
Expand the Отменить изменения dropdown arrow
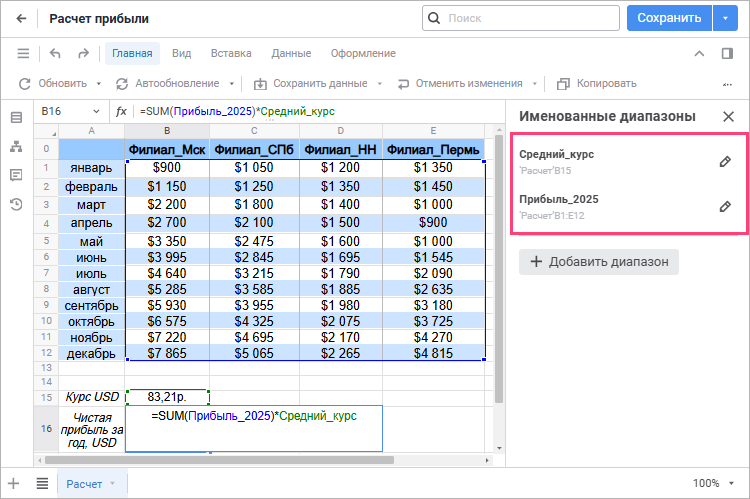535,84
